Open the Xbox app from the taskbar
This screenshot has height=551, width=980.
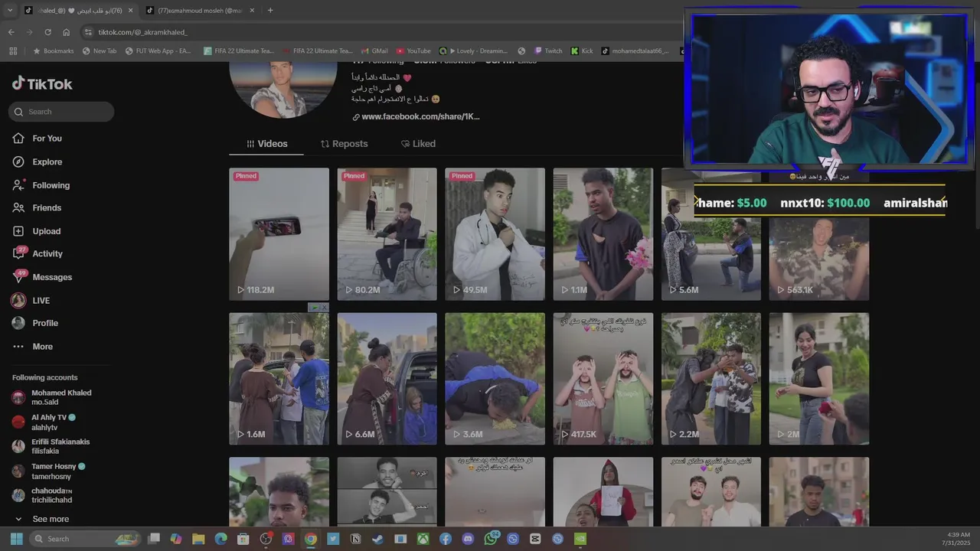[x=423, y=539]
